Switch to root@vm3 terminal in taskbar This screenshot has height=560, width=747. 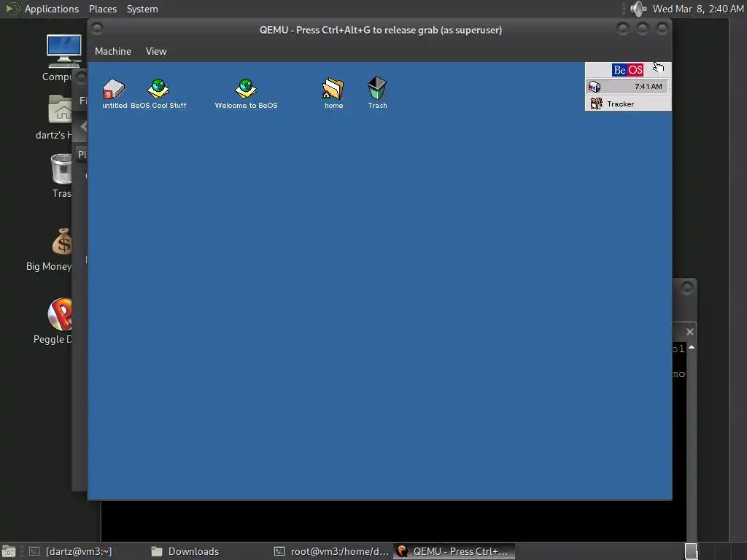332,551
